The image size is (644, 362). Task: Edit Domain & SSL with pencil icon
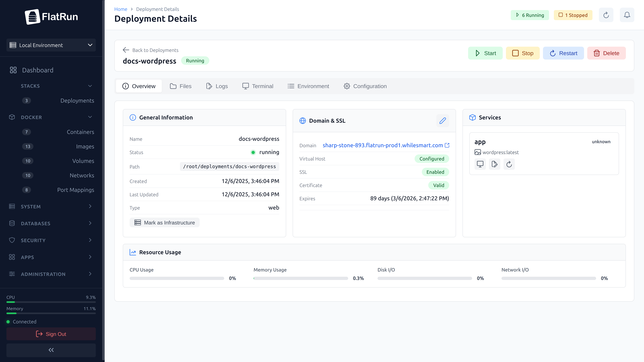click(x=443, y=121)
